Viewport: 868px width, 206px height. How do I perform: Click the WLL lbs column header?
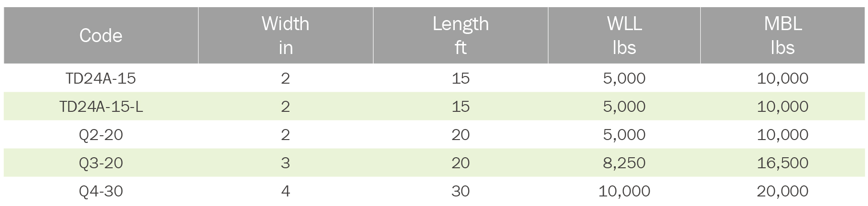tap(624, 36)
